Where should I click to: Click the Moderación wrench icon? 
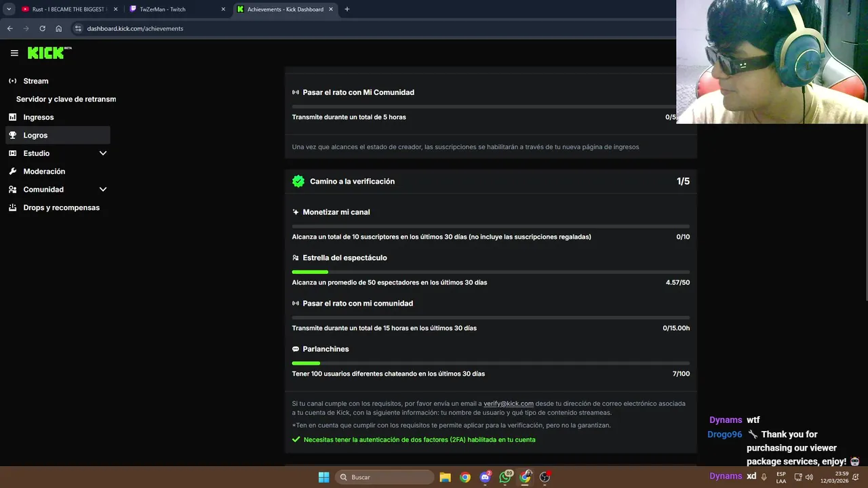click(12, 171)
